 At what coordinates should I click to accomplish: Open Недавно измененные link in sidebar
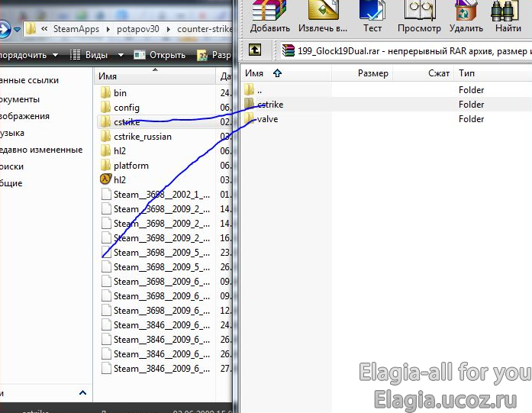click(x=41, y=150)
